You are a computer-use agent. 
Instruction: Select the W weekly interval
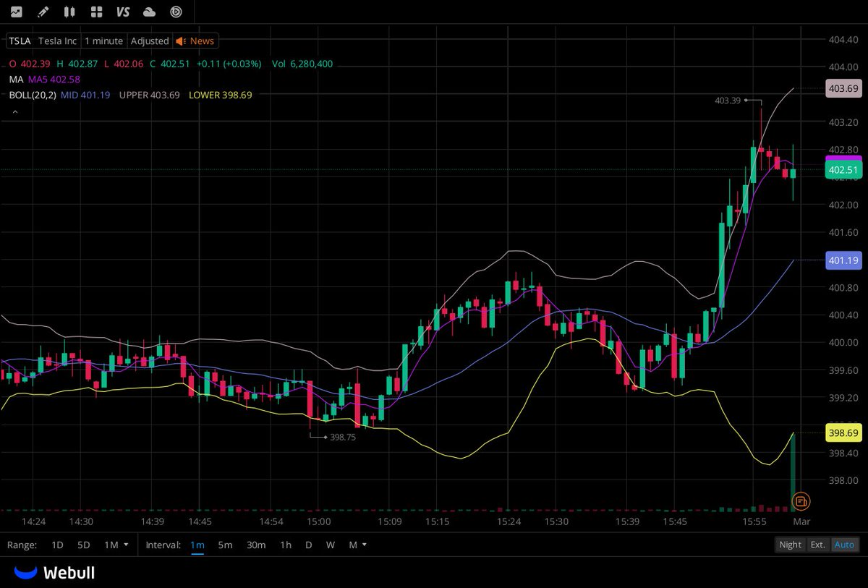[330, 545]
